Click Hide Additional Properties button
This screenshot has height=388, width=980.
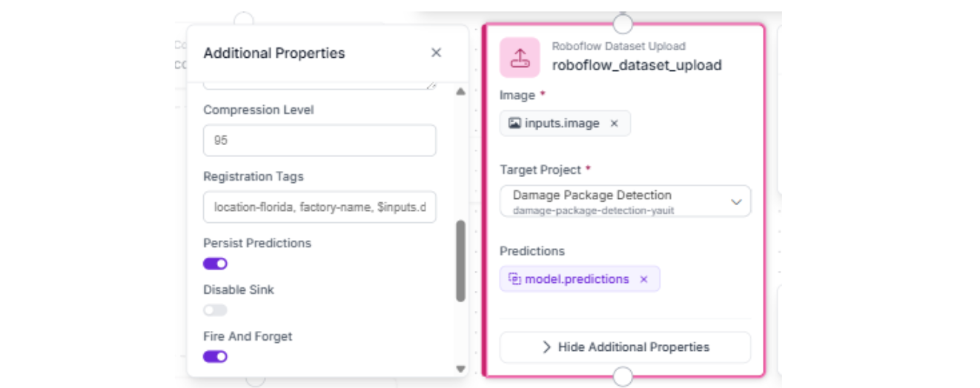pos(625,347)
